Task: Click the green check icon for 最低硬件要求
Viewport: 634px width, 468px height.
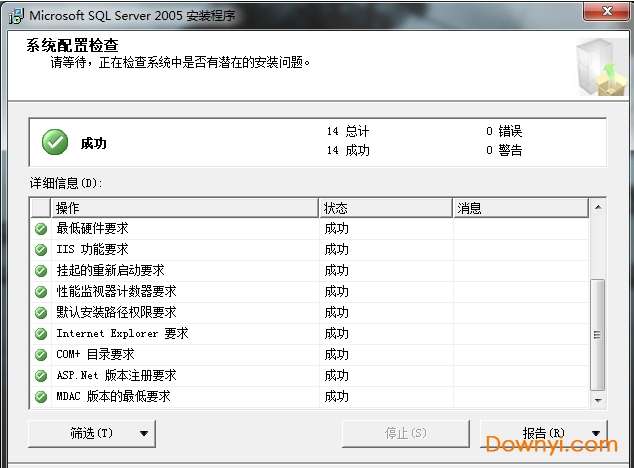Action: tap(41, 229)
